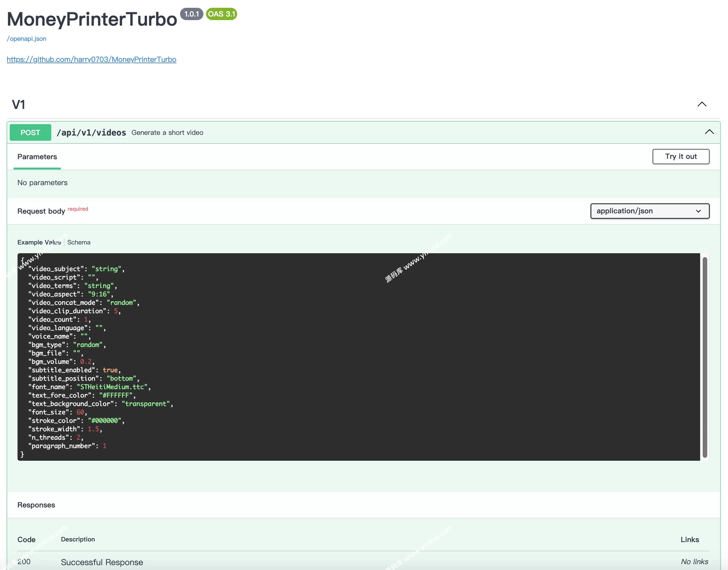The image size is (728, 570).
Task: Open the GitHub MoneyPrinterTurbo repository link
Action: 91,59
